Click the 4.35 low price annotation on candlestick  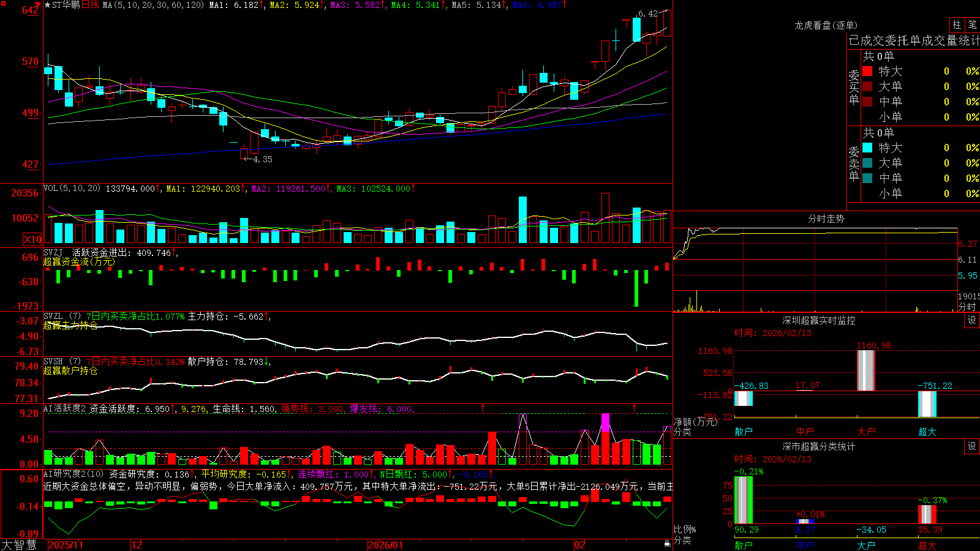pyautogui.click(x=262, y=159)
